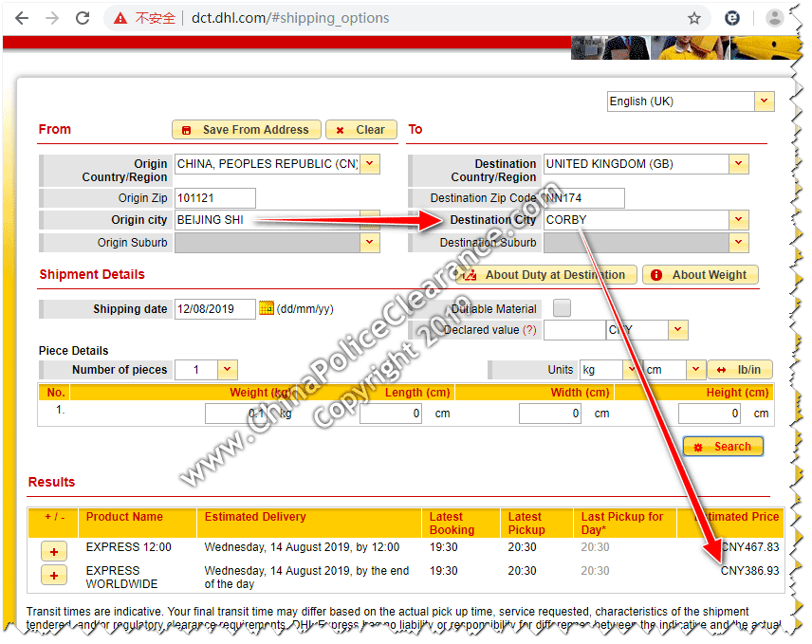Click the EXPRESS 12:00 product name
812x644 pixels.
point(128,547)
